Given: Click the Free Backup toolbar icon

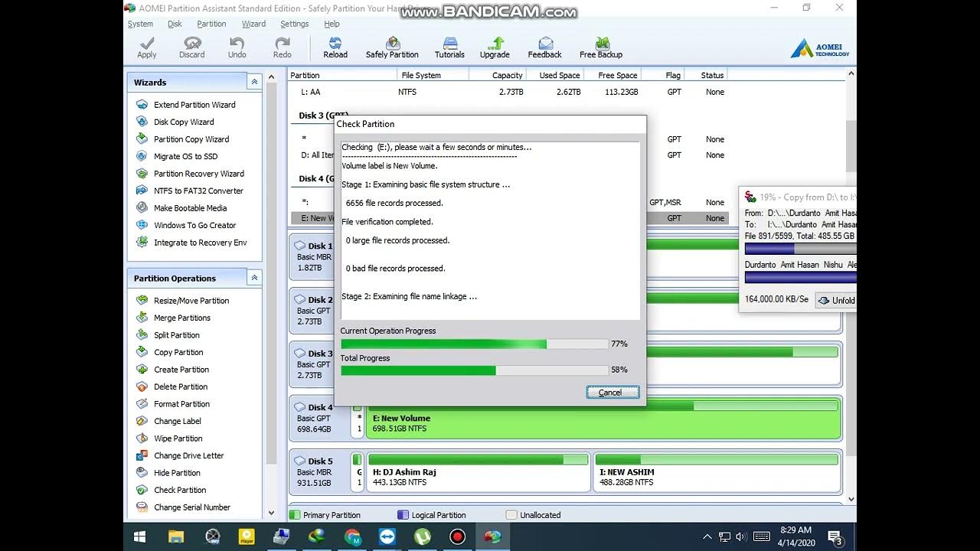Looking at the screenshot, I should click(x=601, y=47).
